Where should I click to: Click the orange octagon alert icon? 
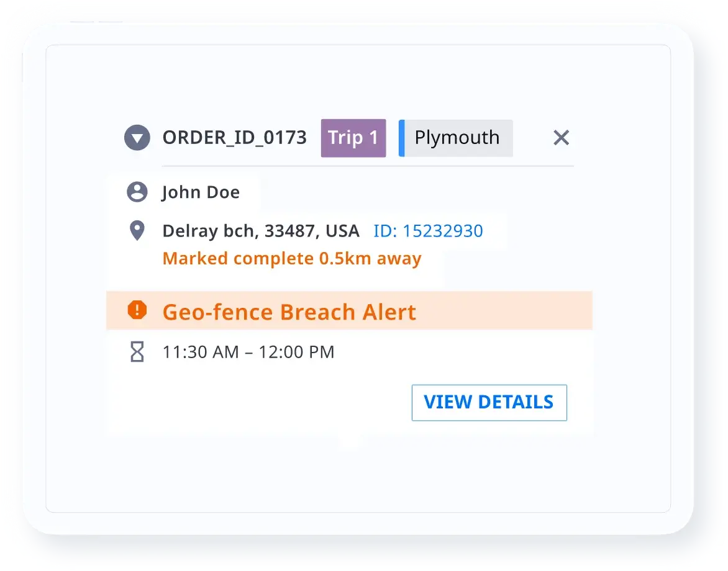tap(137, 310)
